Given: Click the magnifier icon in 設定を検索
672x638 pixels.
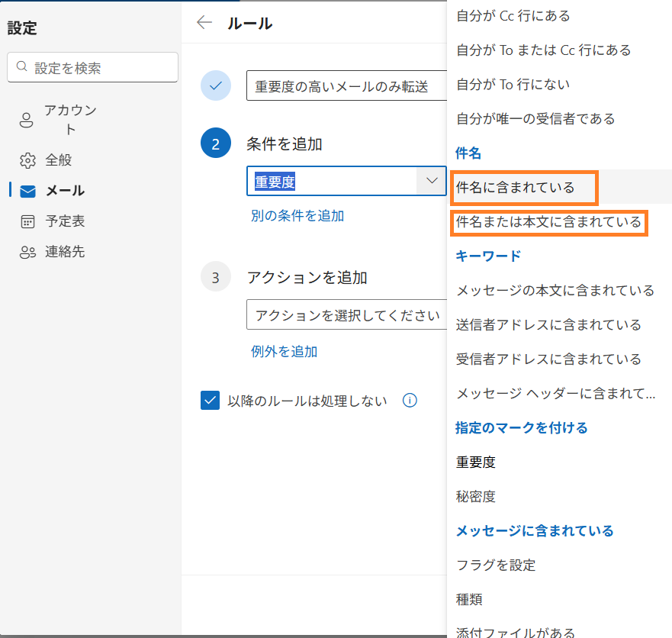Looking at the screenshot, I should click(x=22, y=67).
